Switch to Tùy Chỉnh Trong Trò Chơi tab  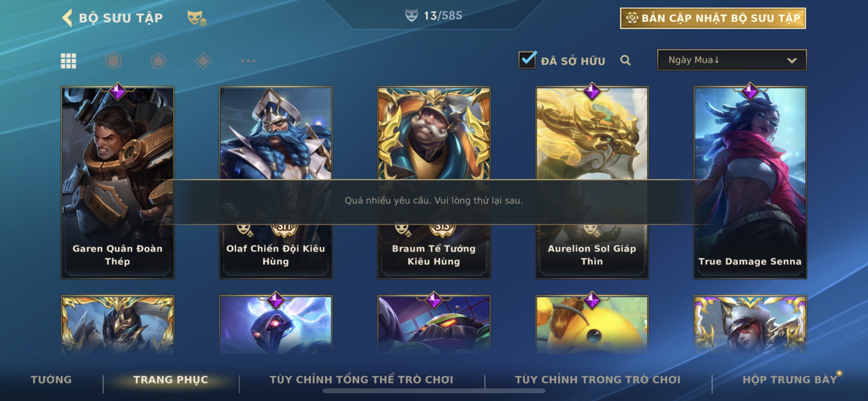pyautogui.click(x=598, y=379)
